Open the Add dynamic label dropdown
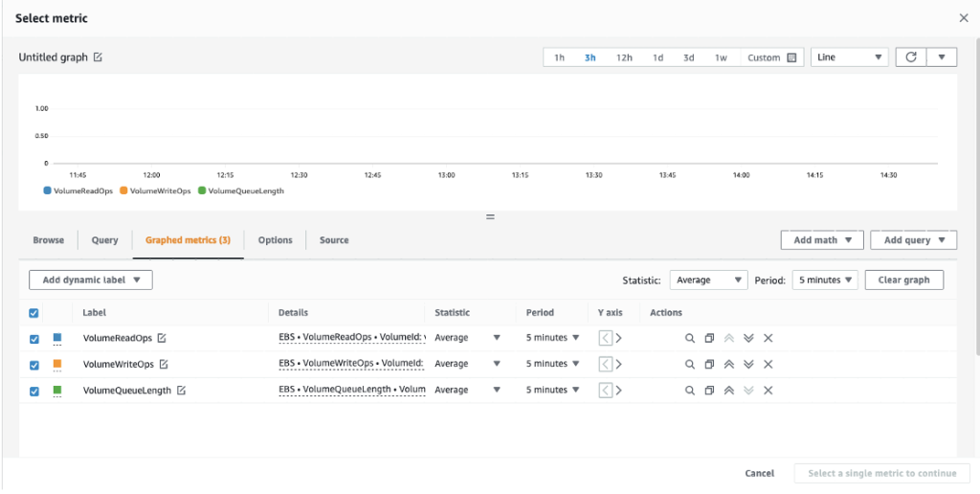Image resolution: width=980 pixels, height=494 pixels. [x=91, y=281]
